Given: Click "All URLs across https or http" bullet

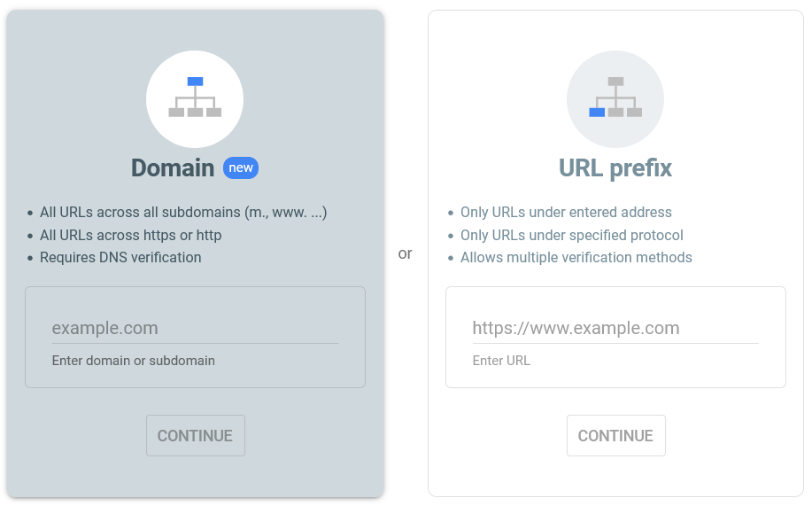Looking at the screenshot, I should tap(130, 235).
